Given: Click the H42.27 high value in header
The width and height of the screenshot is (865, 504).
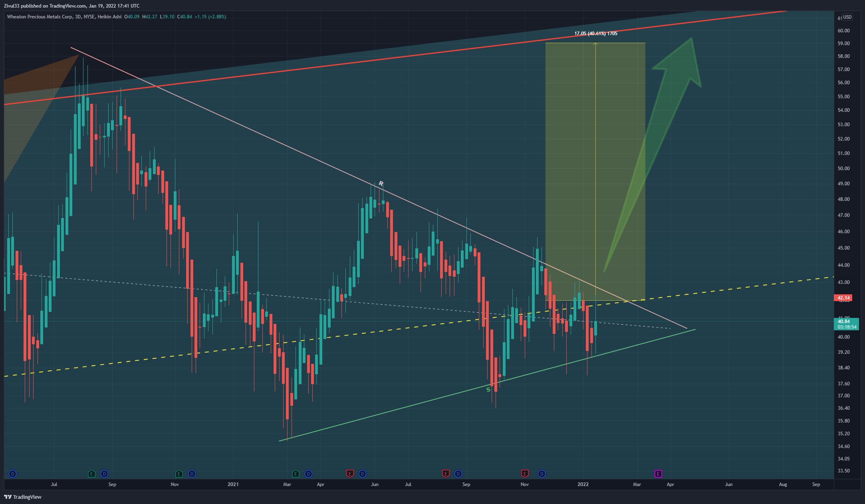Looking at the screenshot, I should tap(150, 17).
